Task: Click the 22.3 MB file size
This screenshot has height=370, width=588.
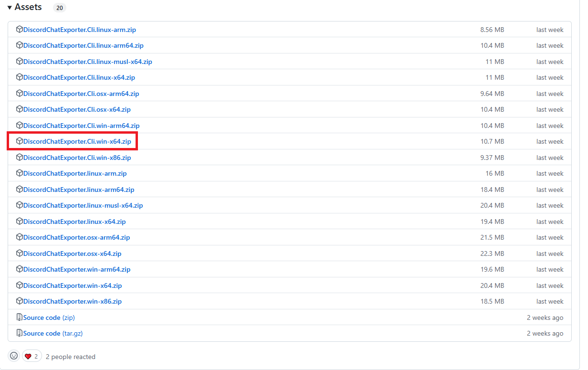Action: pyautogui.click(x=492, y=254)
